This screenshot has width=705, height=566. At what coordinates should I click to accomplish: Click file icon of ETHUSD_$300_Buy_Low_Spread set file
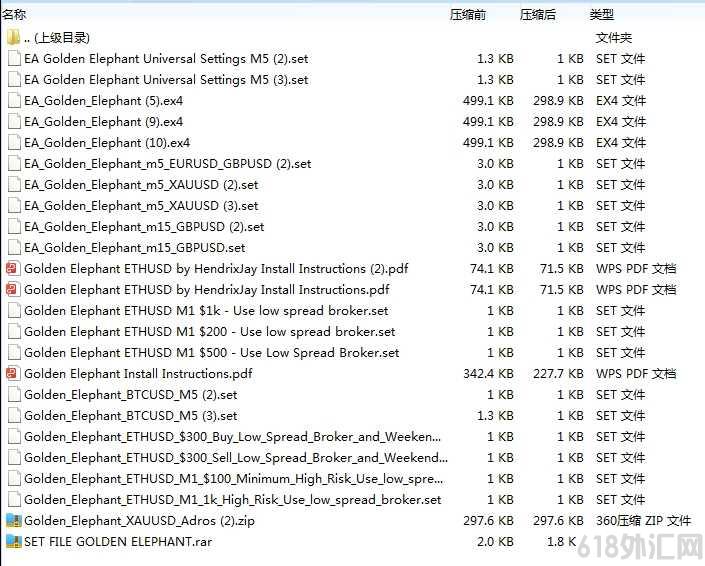tap(14, 437)
